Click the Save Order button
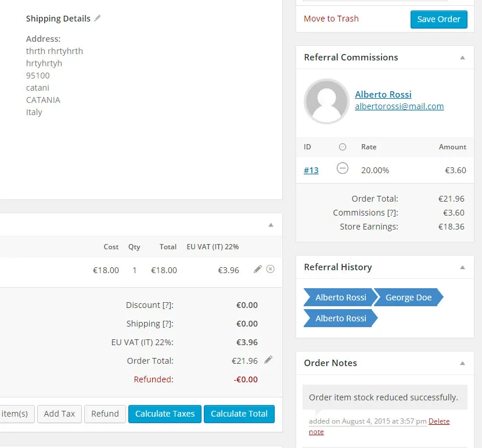Screen dimensions: 482x448 [x=438, y=19]
